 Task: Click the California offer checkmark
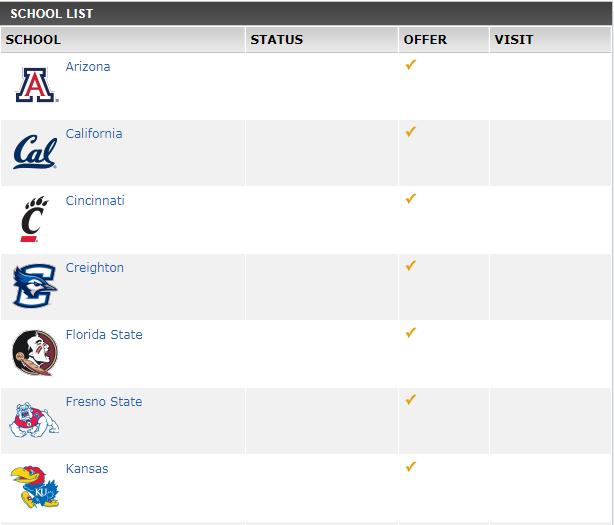coord(410,132)
